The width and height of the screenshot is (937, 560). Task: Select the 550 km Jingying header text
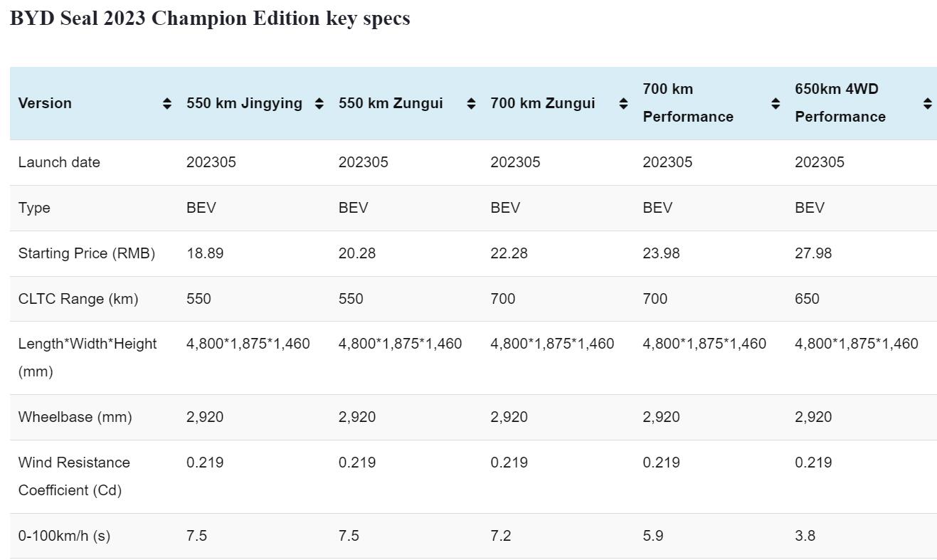pos(244,104)
